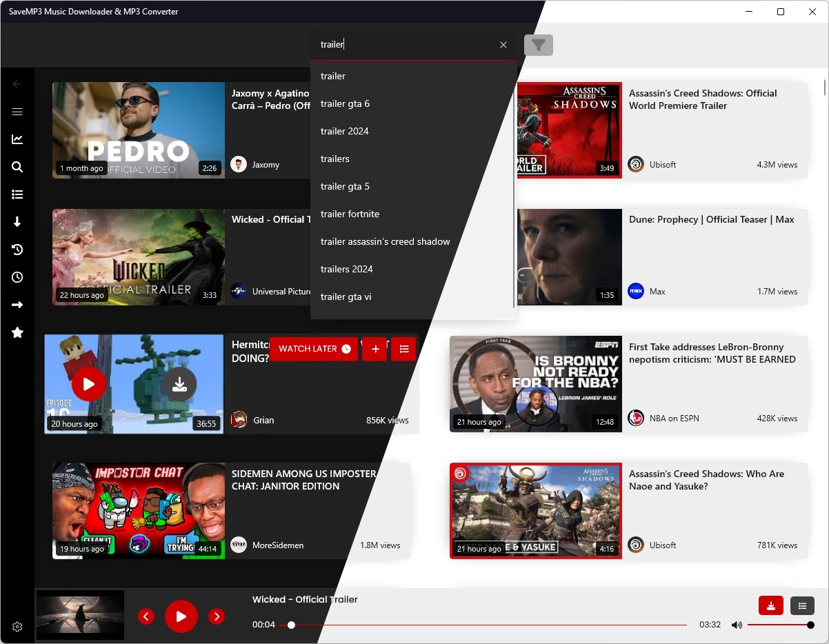Open the Trending charts sidebar icon
The image size is (829, 644).
coord(17,139)
